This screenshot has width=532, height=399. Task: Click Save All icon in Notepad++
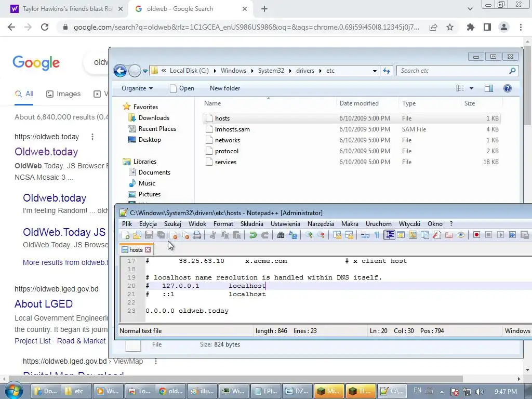tap(161, 235)
